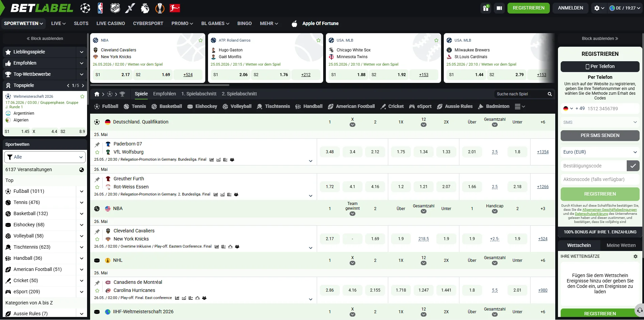Open statistics chart icon for Paderborn 07 match

click(212, 160)
